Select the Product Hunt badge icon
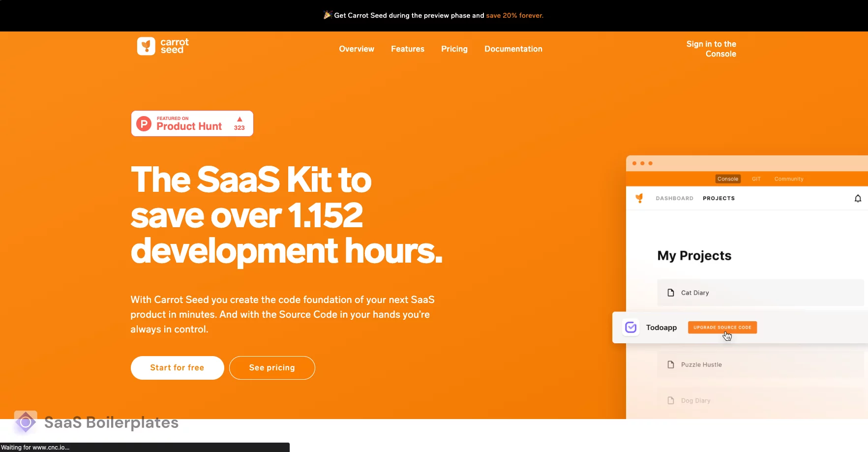The image size is (868, 452). click(x=143, y=123)
